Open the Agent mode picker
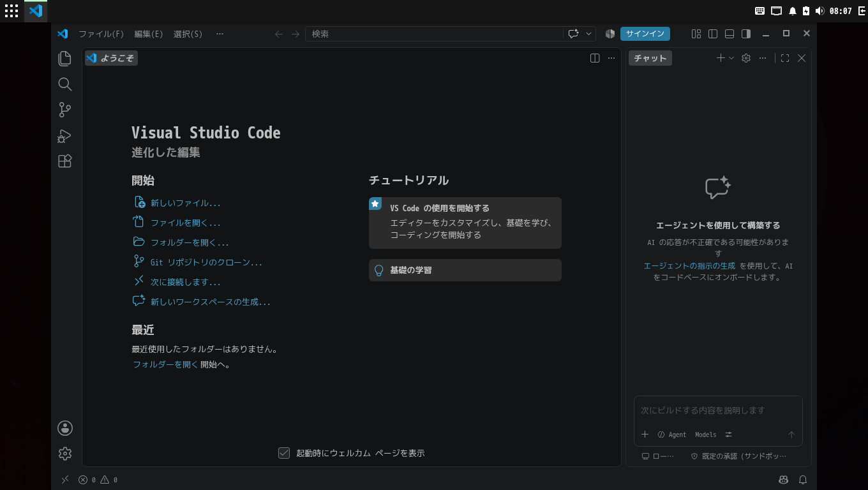 point(672,434)
